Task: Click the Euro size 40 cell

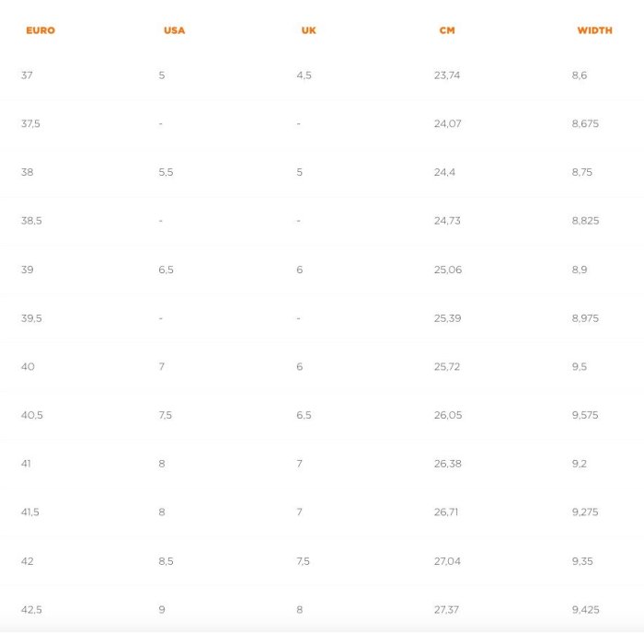Action: [28, 366]
